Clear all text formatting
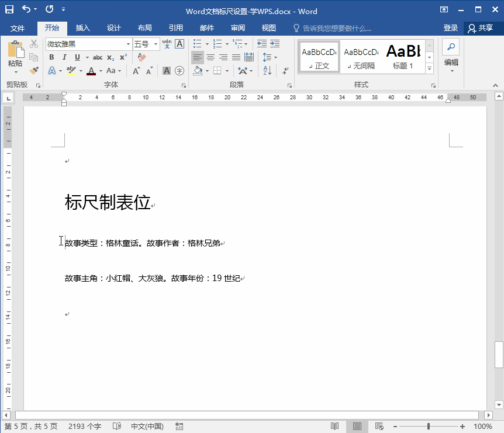 [x=141, y=57]
